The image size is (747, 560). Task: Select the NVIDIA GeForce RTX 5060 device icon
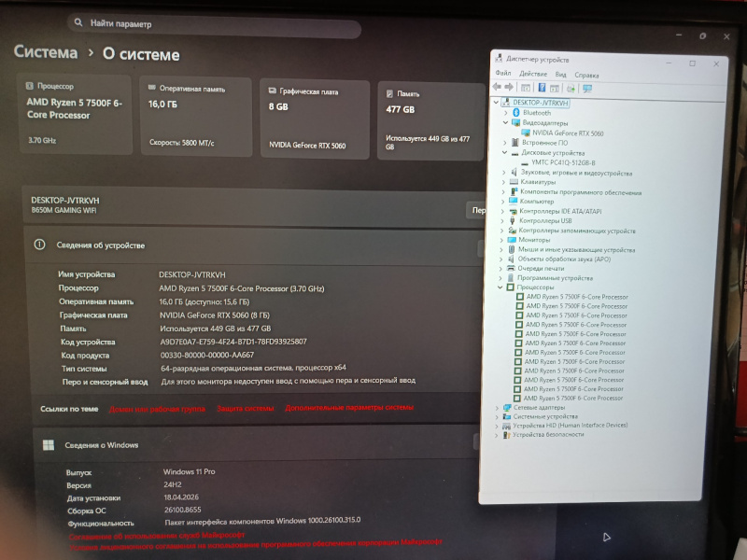[526, 133]
